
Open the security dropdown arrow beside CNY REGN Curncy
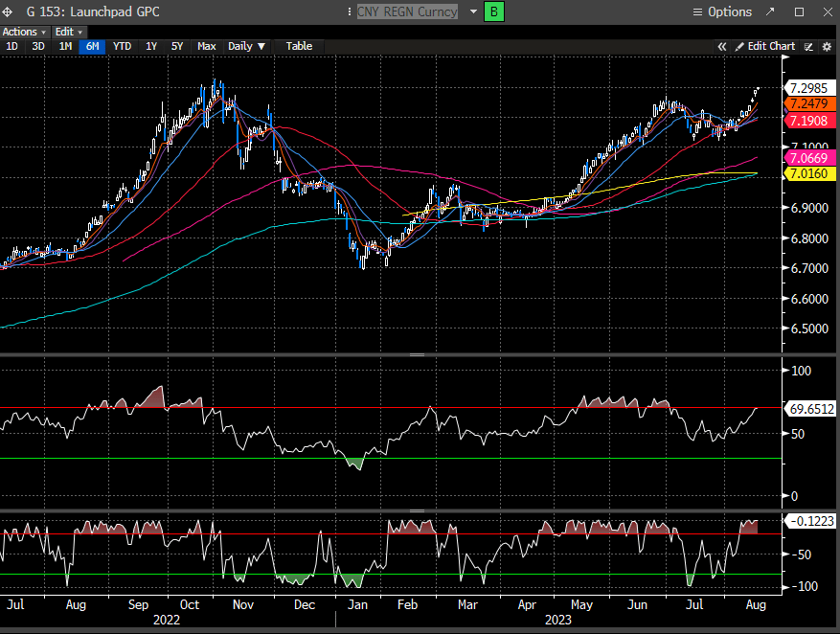pos(473,11)
